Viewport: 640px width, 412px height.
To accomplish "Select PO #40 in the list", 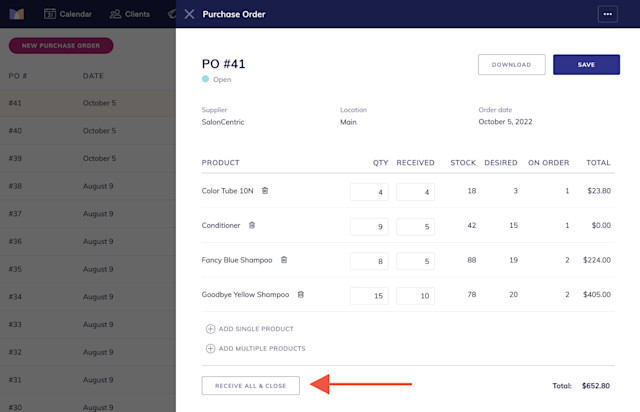I will [88, 131].
